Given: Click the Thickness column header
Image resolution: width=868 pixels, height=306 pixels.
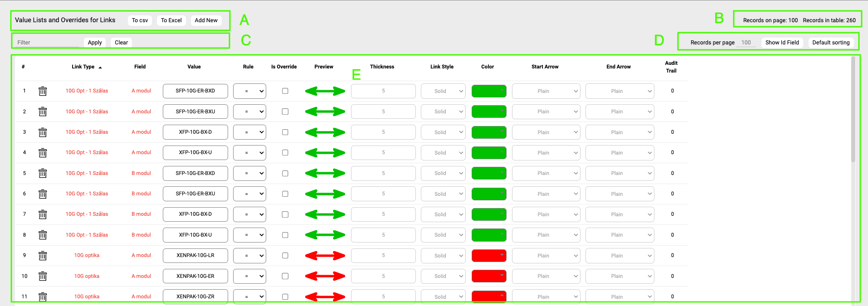Looking at the screenshot, I should (382, 67).
